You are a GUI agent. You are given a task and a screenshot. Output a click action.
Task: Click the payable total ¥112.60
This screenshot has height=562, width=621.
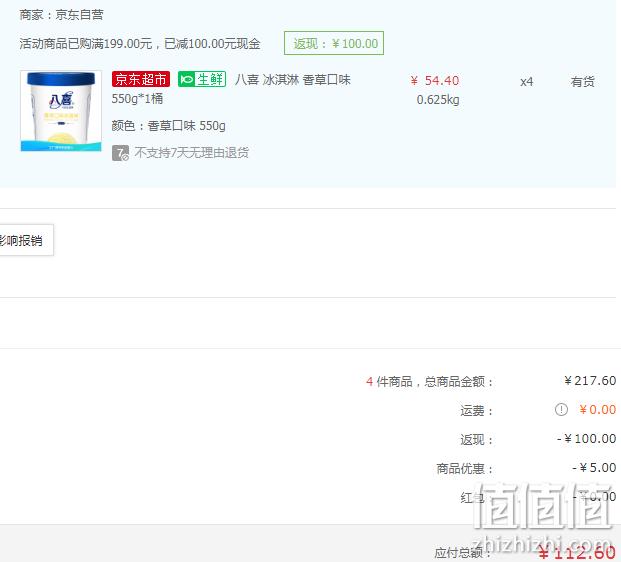577,552
